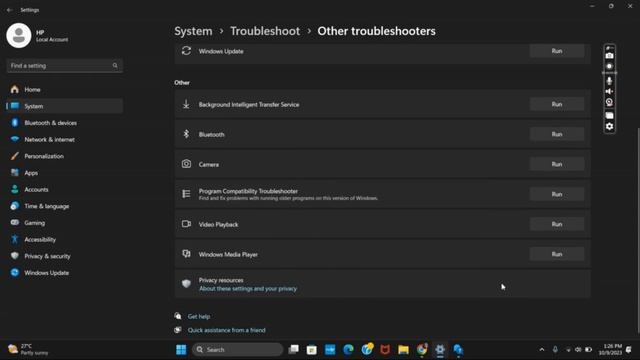
Task: Click the battery icon in the system tray
Action: (589, 349)
